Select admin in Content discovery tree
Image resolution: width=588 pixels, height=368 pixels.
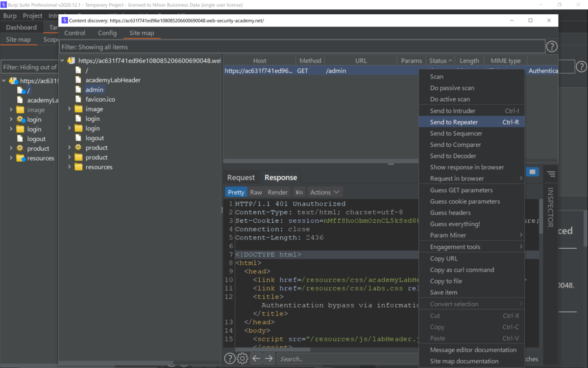[95, 90]
